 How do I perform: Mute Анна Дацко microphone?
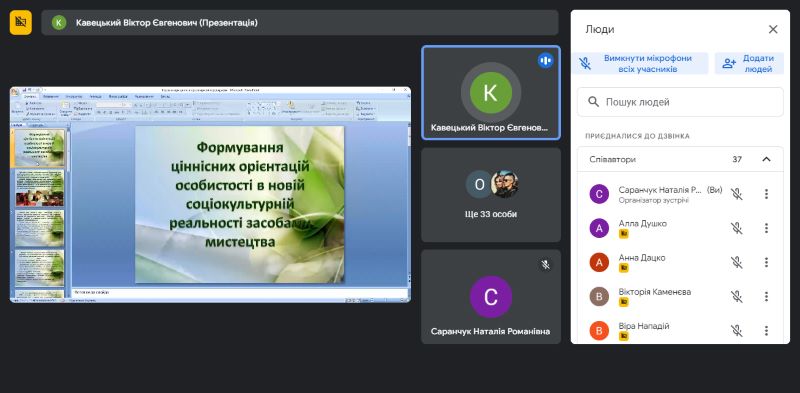736,262
